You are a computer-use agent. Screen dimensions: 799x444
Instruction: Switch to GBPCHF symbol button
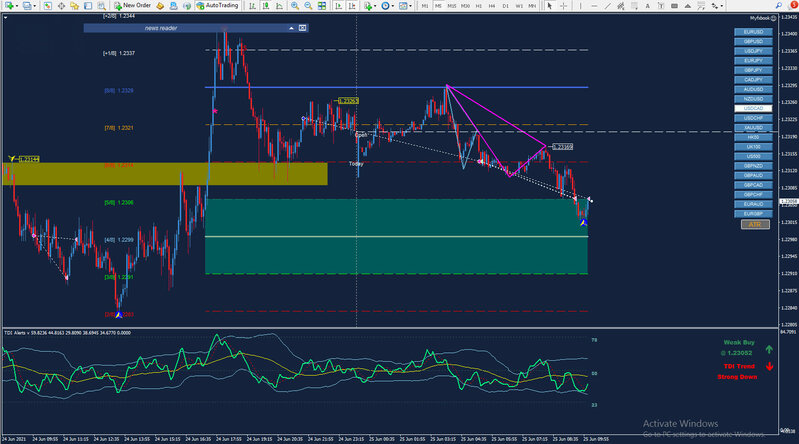(753, 195)
